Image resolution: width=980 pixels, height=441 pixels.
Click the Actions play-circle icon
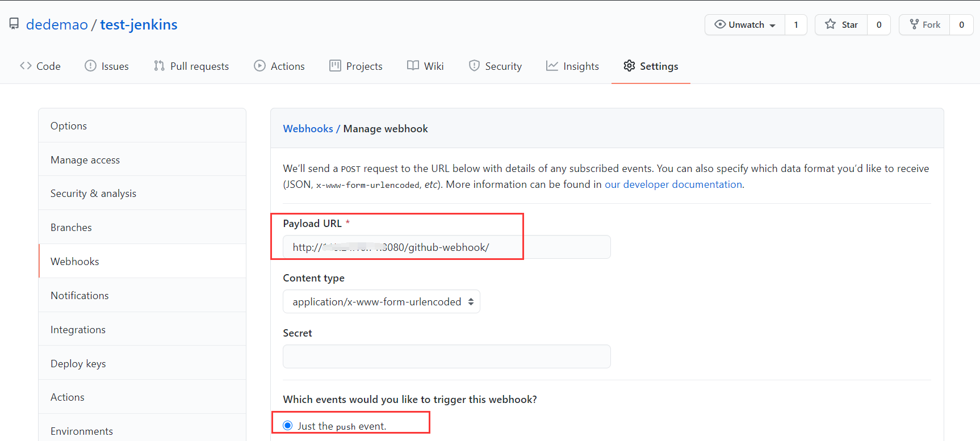(259, 66)
